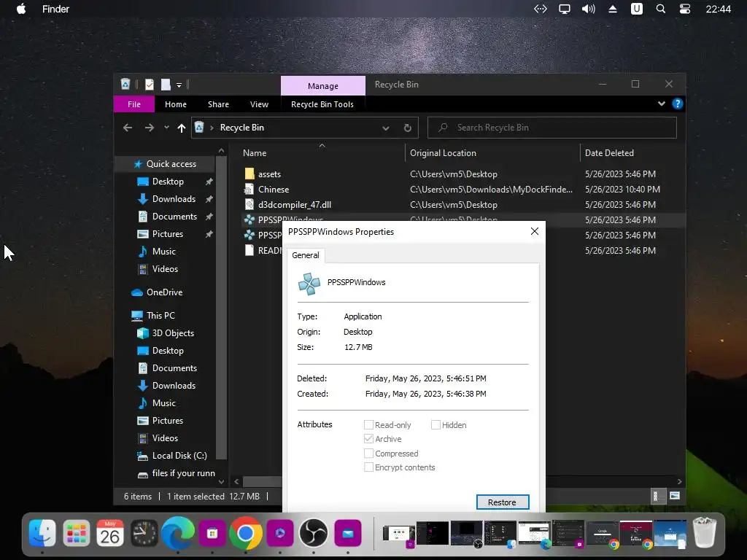The height and width of the screenshot is (560, 747).
Task: Expand the address bar history dropdown
Action: [385, 128]
